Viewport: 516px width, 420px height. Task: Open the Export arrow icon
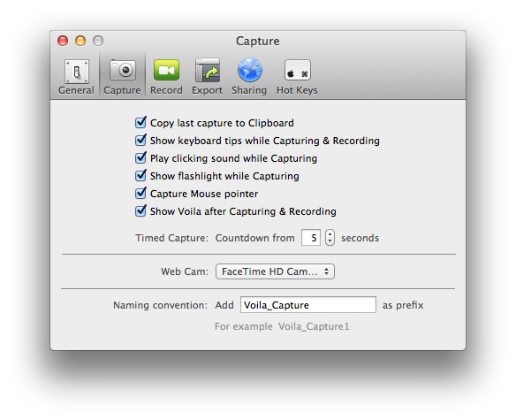click(208, 70)
